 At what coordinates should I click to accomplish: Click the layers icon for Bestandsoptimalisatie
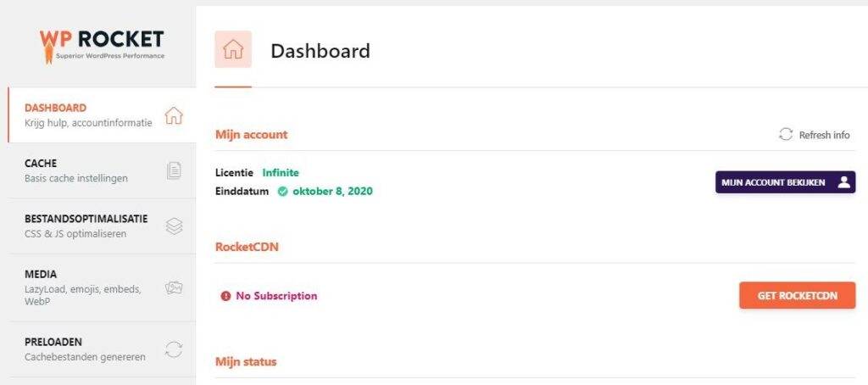tap(174, 226)
